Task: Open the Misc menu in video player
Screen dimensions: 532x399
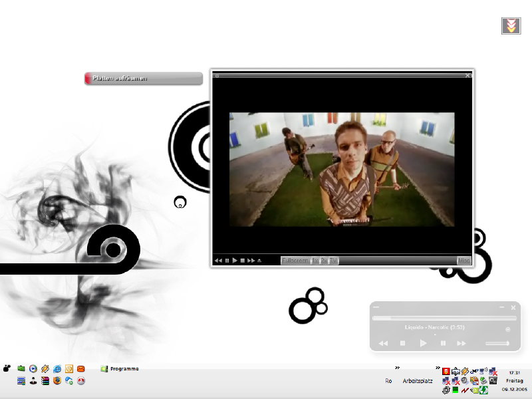Action: 464,261
